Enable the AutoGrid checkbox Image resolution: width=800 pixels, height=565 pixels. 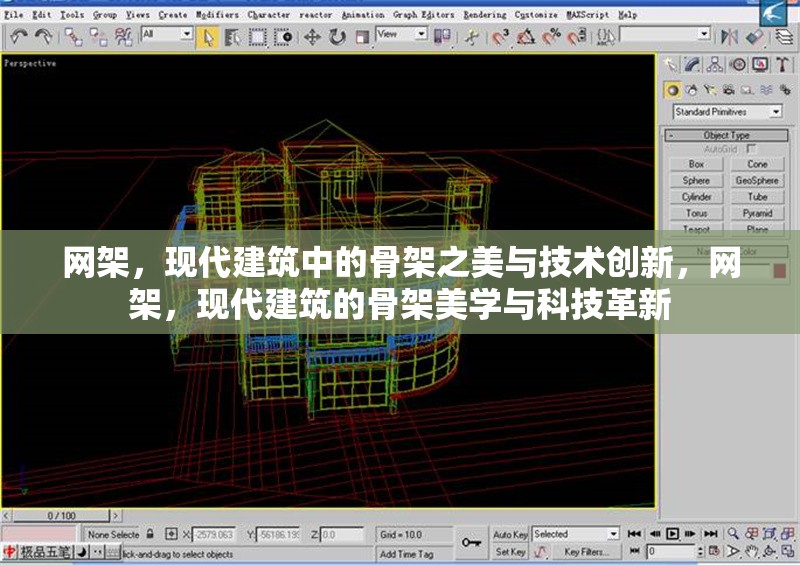[751, 149]
